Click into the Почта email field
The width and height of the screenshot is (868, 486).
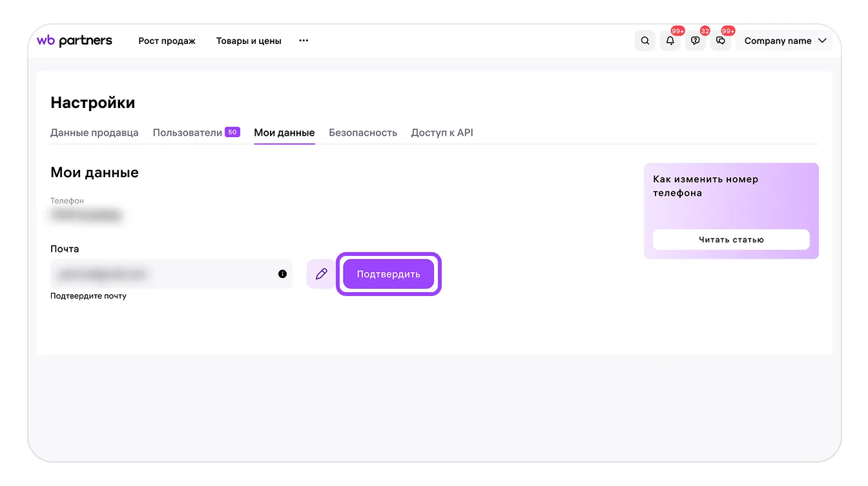click(x=171, y=274)
